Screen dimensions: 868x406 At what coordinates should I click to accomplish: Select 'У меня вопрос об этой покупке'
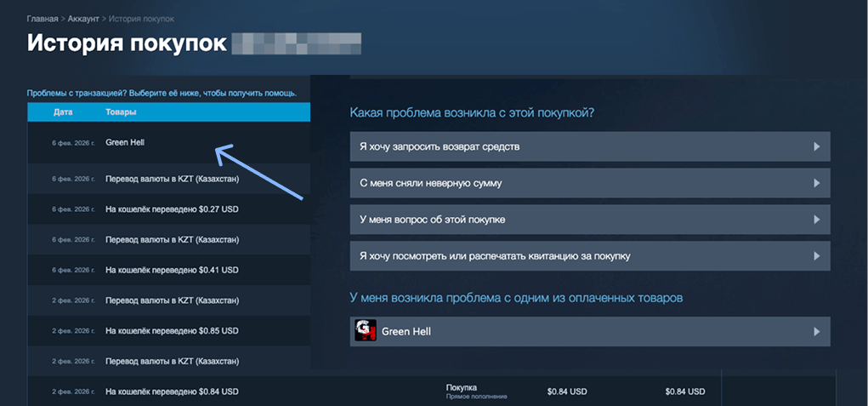(590, 220)
